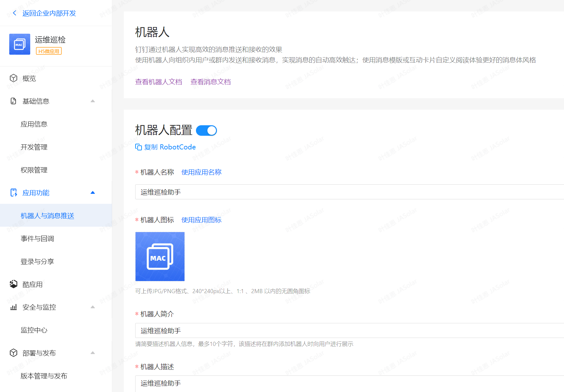Image resolution: width=564 pixels, height=392 pixels.
Task: Collapse the 部署与发布 section arrow
Action: click(x=93, y=353)
